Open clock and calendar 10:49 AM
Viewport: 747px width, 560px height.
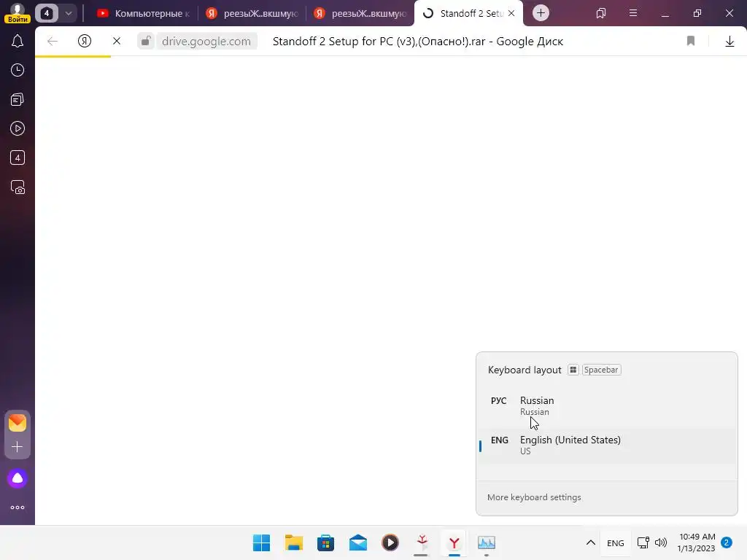pos(697,542)
